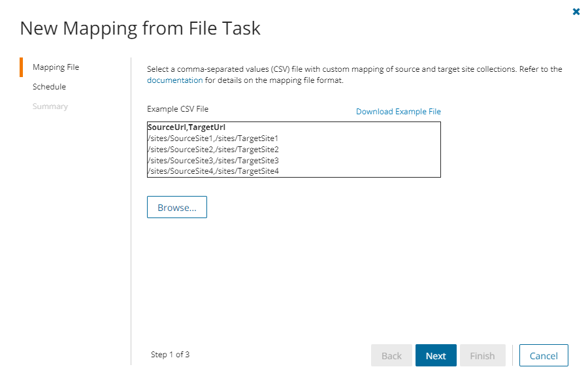588x386 pixels.
Task: Click Download Example File link
Action: pos(398,112)
